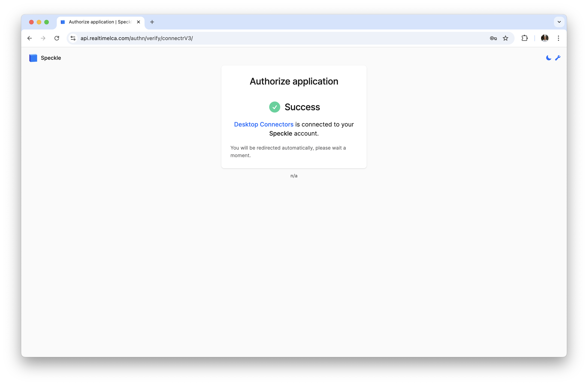Click the tab's Speckle favicon
Image resolution: width=588 pixels, height=385 pixels.
point(63,22)
